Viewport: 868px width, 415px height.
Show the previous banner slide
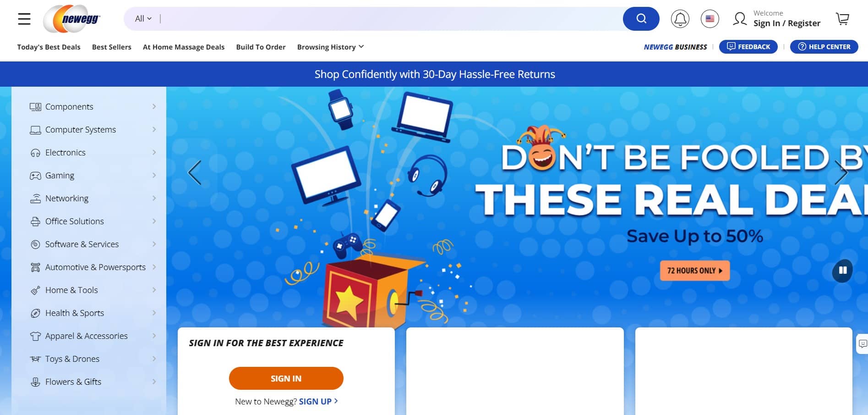[195, 173]
